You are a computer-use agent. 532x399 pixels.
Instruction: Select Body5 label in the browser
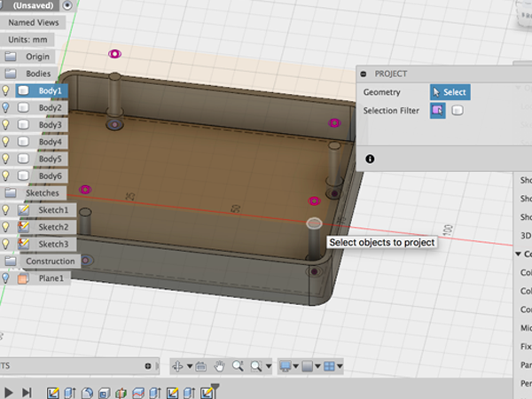(x=50, y=159)
